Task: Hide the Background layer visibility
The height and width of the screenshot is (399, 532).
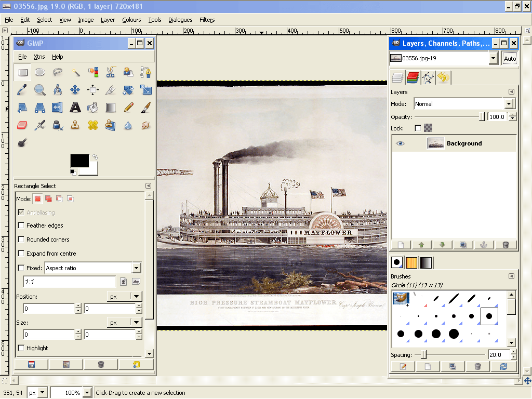Action: pyautogui.click(x=399, y=143)
